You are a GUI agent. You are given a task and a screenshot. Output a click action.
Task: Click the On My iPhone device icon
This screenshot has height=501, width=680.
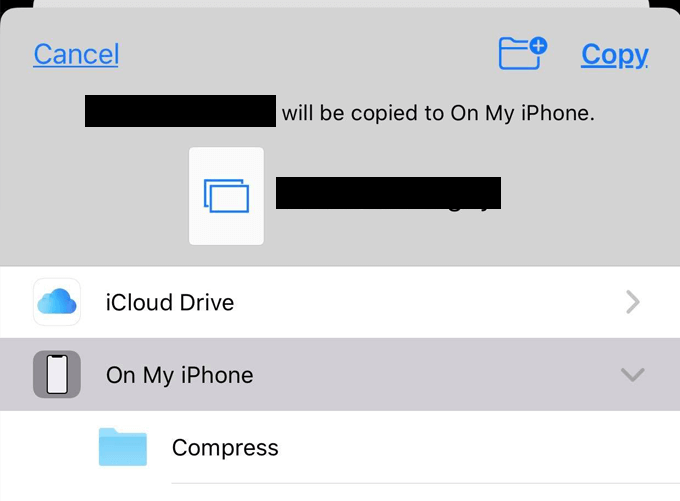pyautogui.click(x=57, y=375)
